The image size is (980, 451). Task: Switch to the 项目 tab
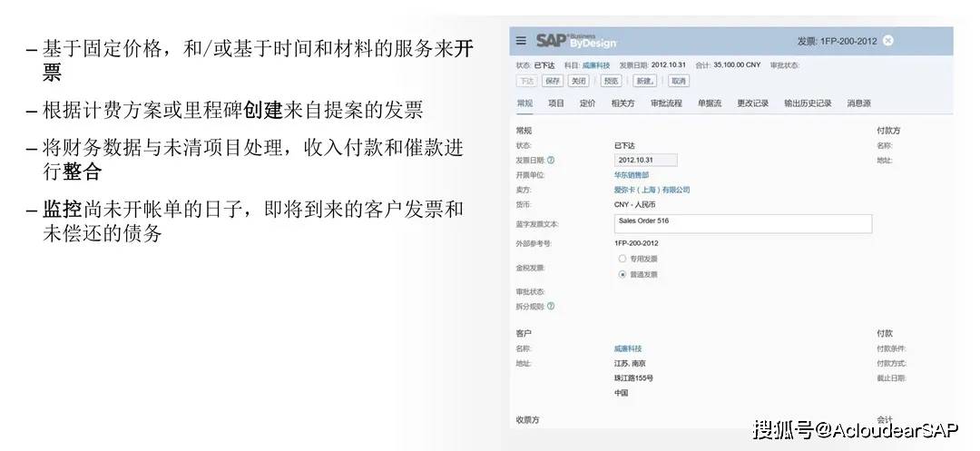(556, 103)
